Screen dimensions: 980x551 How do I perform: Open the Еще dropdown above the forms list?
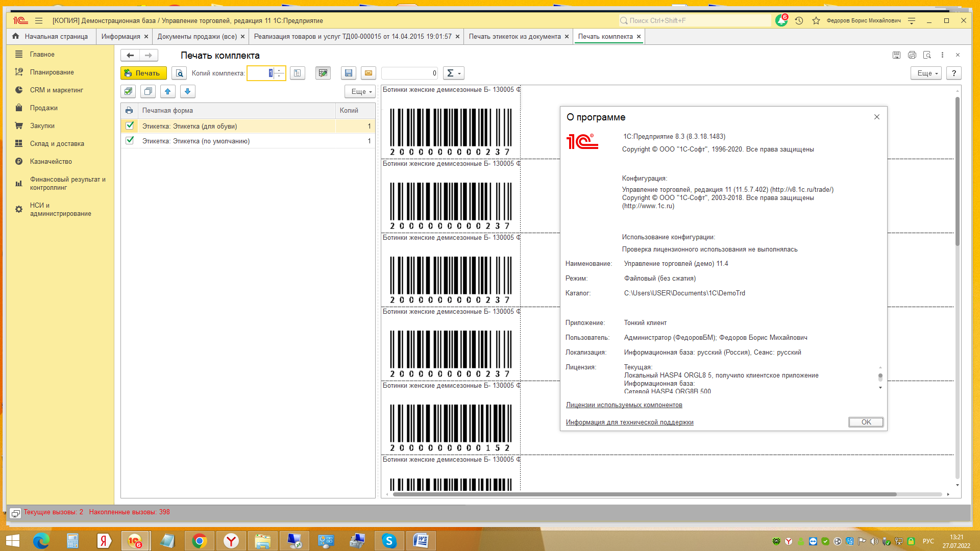point(360,91)
